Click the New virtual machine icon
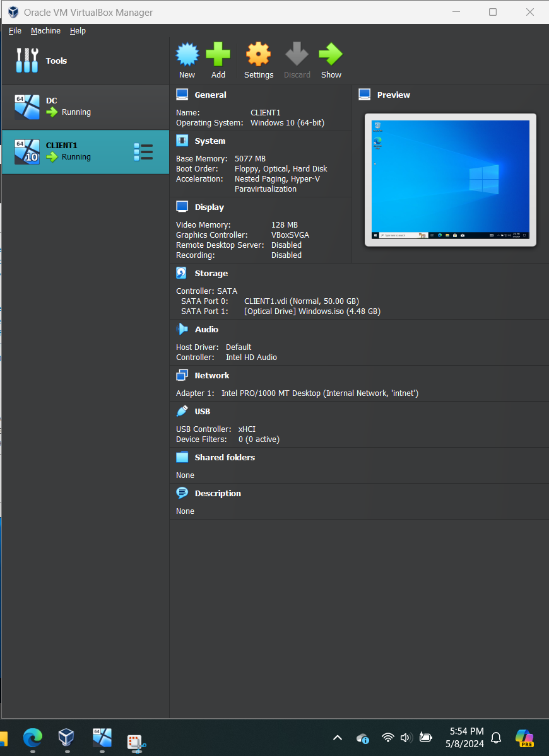 pos(187,54)
